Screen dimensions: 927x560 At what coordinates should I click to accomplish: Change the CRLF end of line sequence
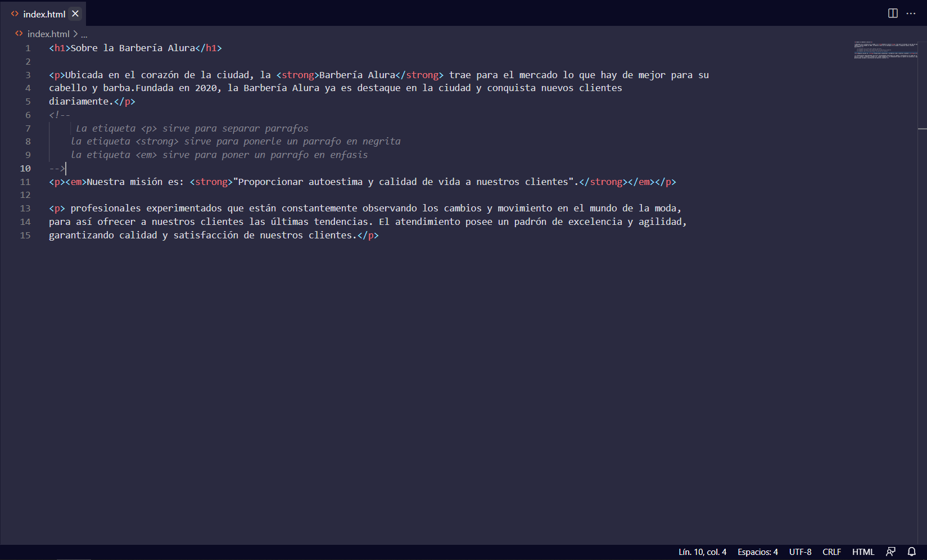pos(831,552)
